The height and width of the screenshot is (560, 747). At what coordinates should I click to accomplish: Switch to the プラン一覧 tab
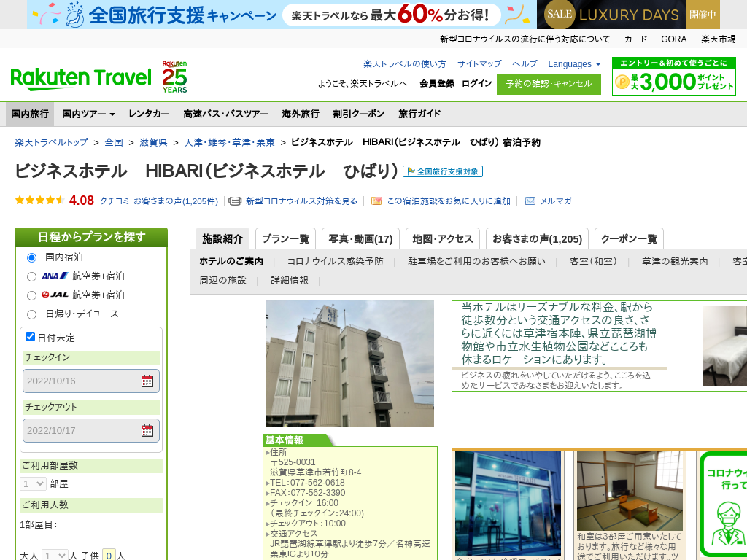pos(285,238)
